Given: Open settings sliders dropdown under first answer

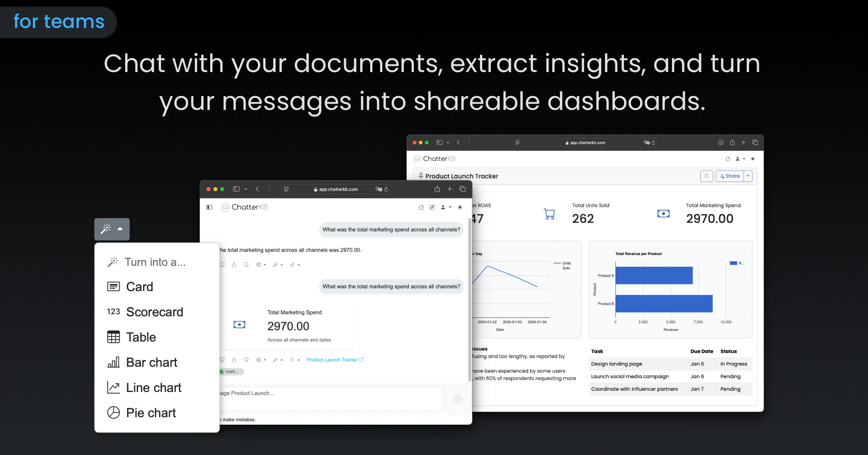Looking at the screenshot, I should 261,265.
